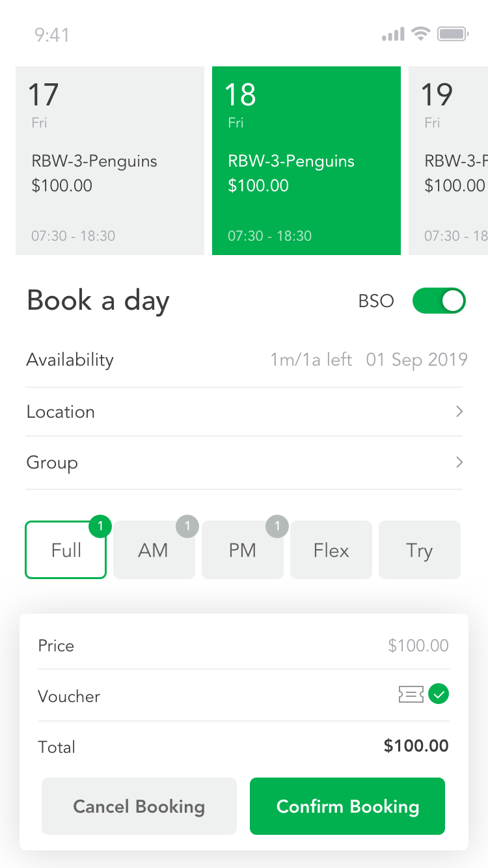Click the voucher ticket icon

411,695
